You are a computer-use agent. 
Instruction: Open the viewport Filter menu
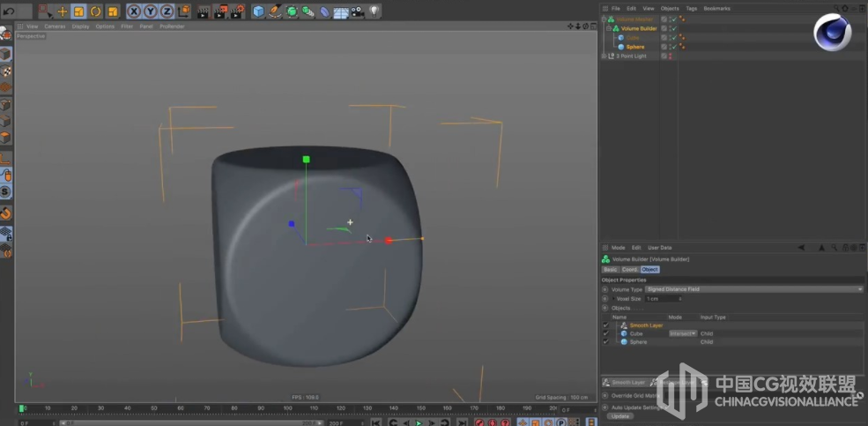click(127, 26)
